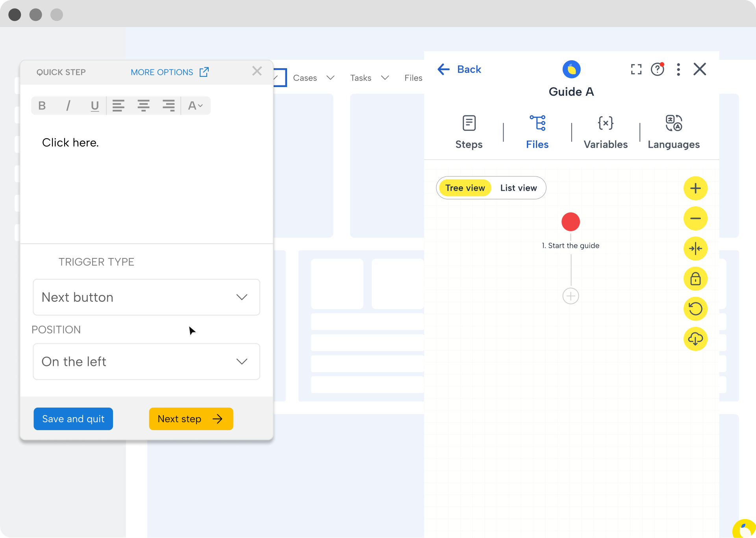Switch to the Languages tab
Screen dimensions: 756x538
[x=674, y=132]
